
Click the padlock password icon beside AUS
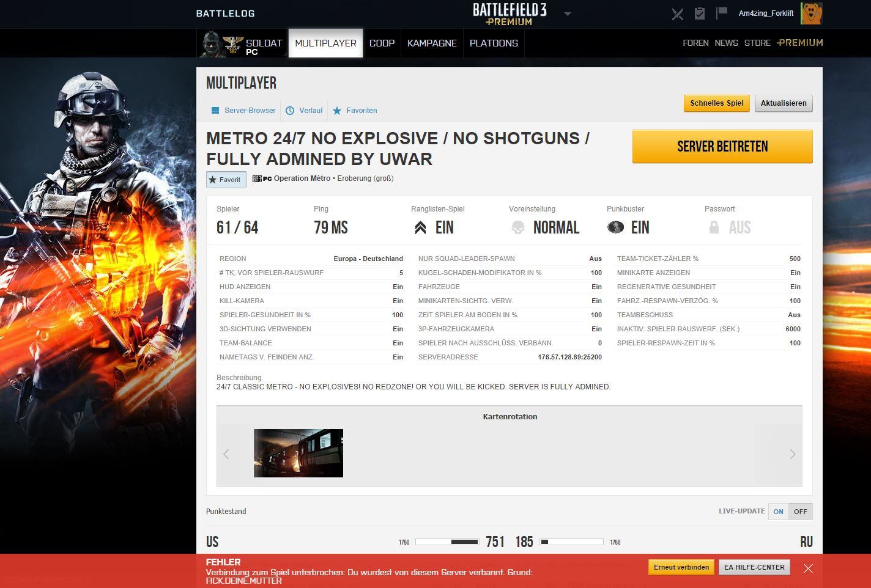(x=713, y=227)
